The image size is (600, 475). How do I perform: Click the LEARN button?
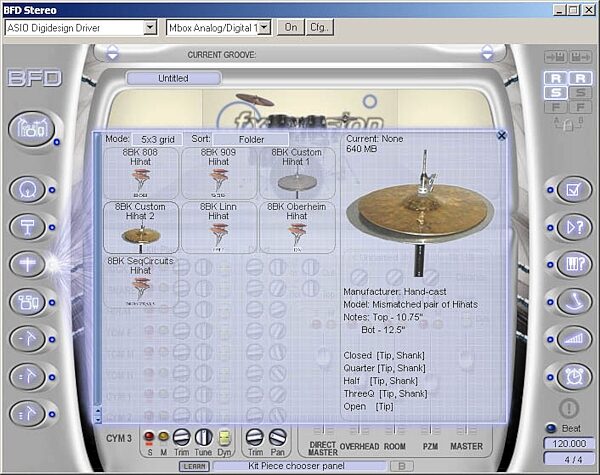point(194,466)
